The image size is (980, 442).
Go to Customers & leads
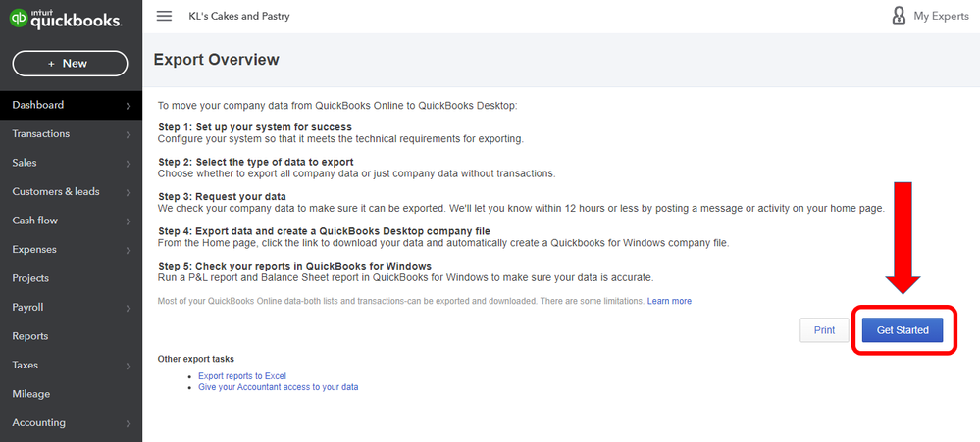(56, 192)
